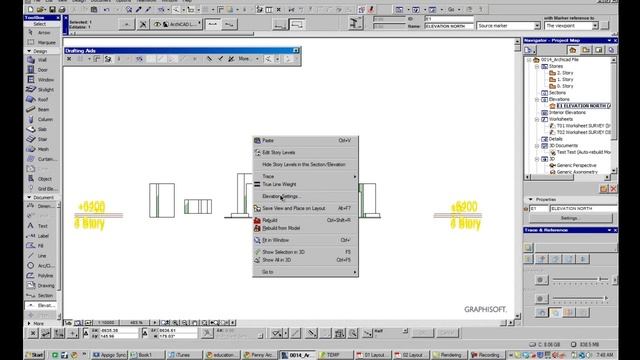
Task: Choose the Arc/Circle tool
Action: [x=41, y=266]
